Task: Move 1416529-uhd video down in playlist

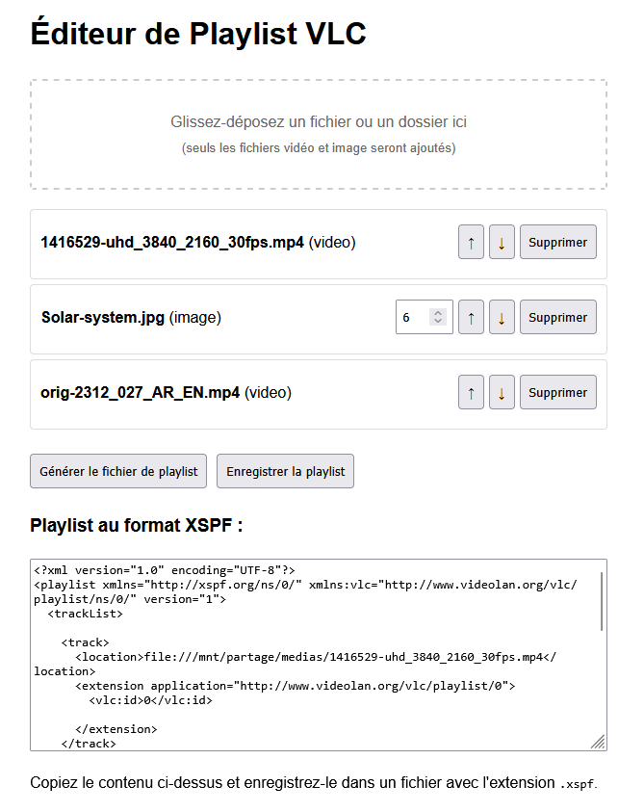Action: click(502, 243)
